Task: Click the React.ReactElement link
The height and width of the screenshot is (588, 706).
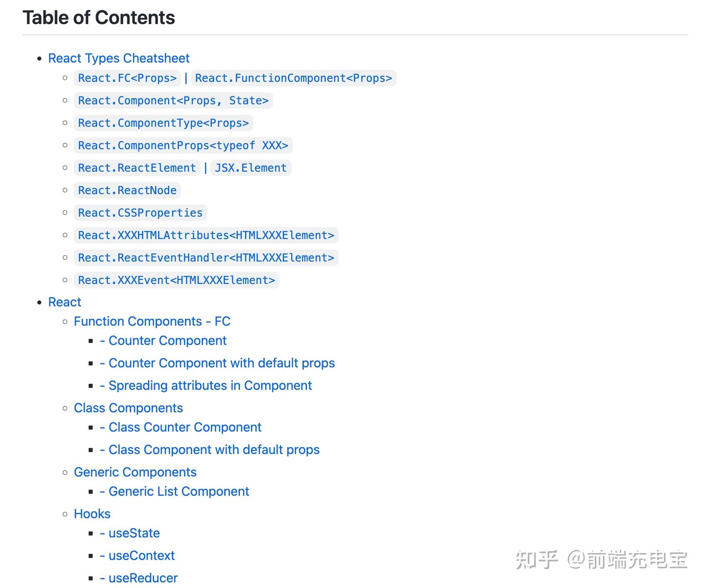Action: point(137,168)
